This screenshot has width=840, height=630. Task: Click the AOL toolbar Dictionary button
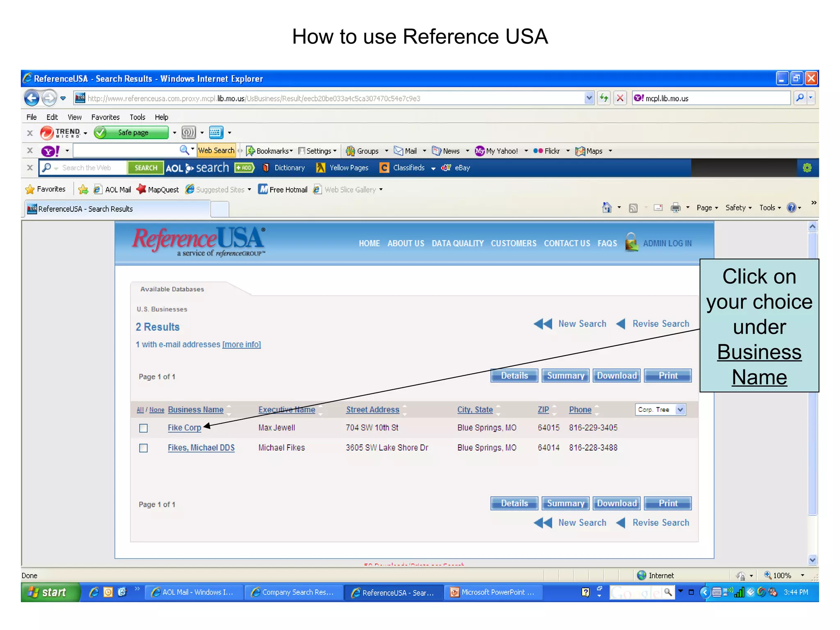(284, 168)
